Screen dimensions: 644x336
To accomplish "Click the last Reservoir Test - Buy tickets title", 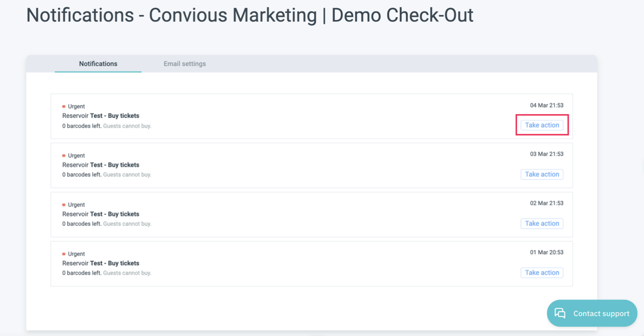I will coord(101,263).
